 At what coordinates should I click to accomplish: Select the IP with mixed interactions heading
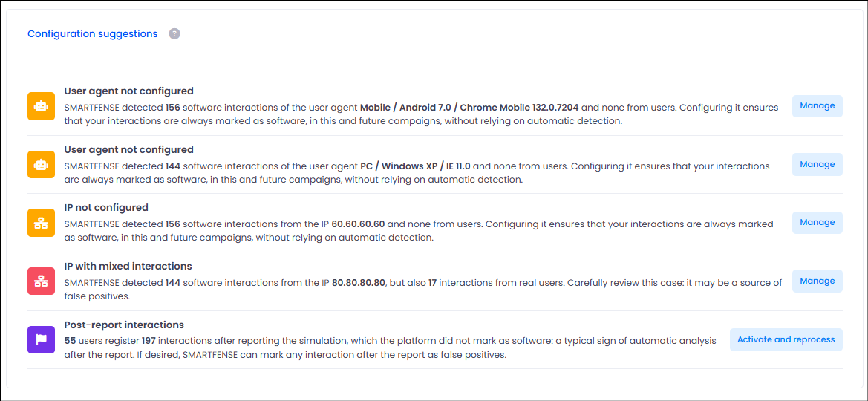128,266
